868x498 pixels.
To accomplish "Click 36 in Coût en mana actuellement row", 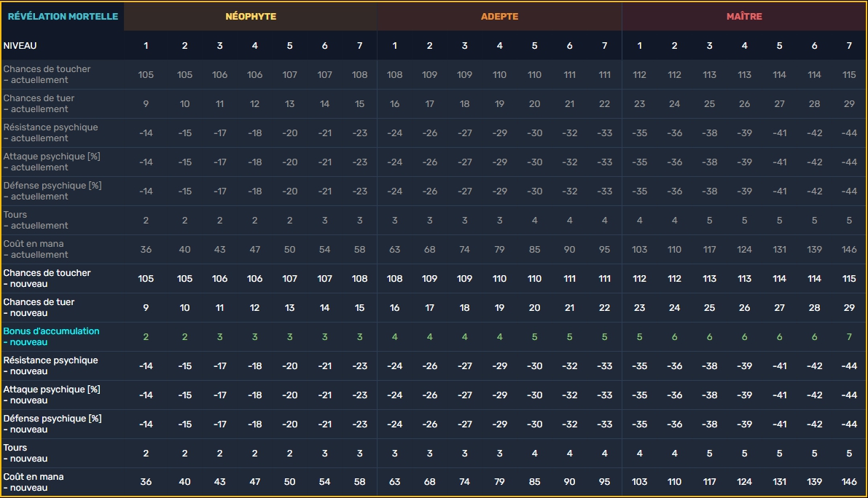I will click(146, 250).
